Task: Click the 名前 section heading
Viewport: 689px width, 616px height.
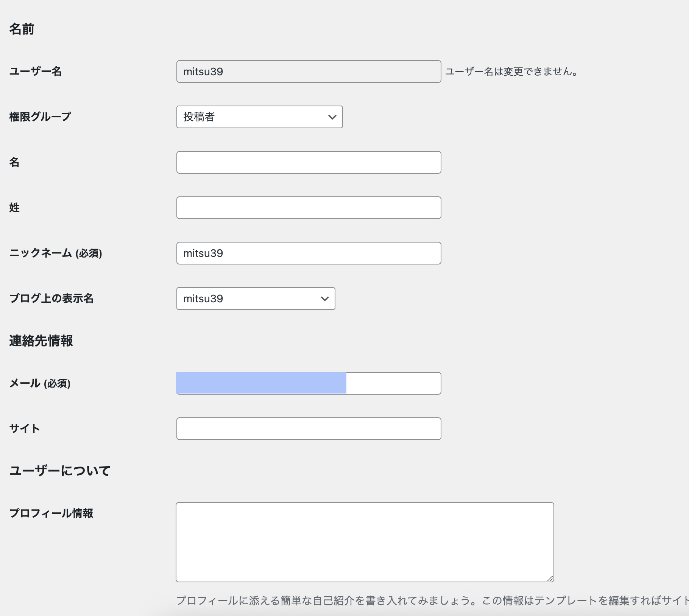Action: (x=22, y=29)
